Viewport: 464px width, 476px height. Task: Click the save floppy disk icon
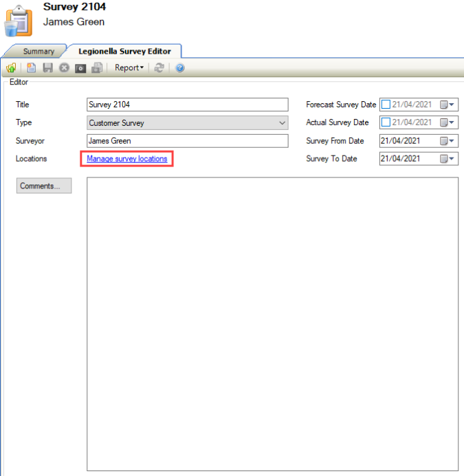47,68
